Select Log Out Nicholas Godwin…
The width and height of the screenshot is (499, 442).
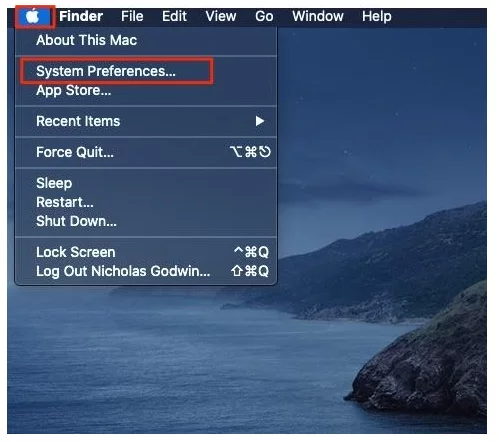[146, 271]
